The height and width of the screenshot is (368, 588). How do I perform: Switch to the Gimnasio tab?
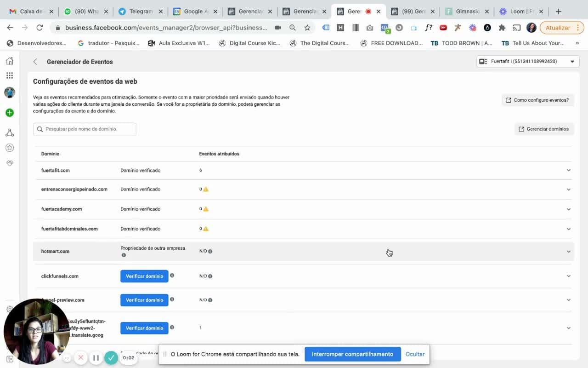click(466, 11)
